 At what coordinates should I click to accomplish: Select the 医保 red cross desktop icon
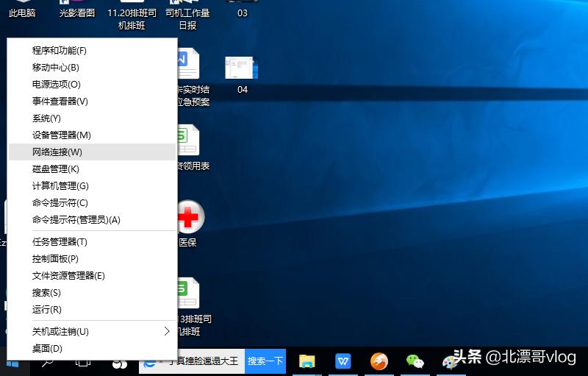[190, 216]
